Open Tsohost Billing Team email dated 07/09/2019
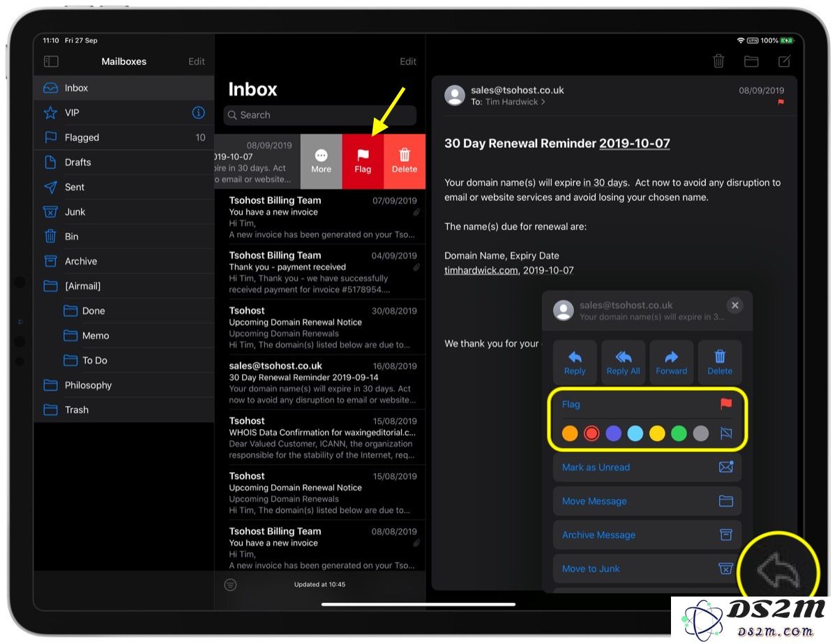Image resolution: width=837 pixels, height=644 pixels. click(x=320, y=216)
